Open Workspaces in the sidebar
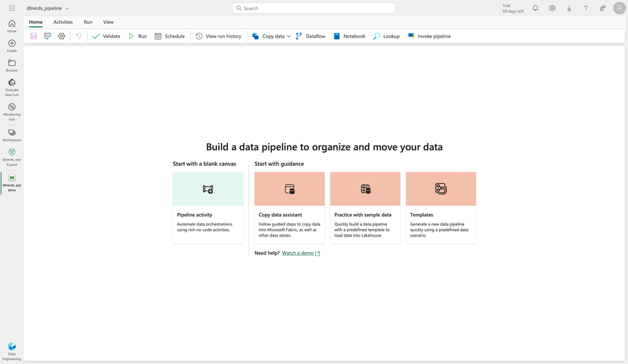 (x=11, y=134)
